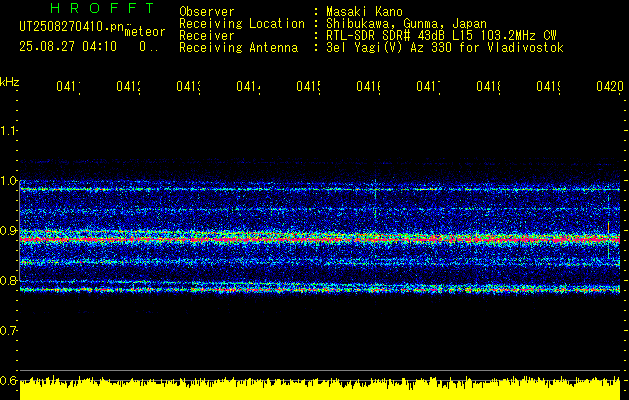Screen dimensions: 629x400
Task: Click the Receiving Location label
Action: pos(242,24)
